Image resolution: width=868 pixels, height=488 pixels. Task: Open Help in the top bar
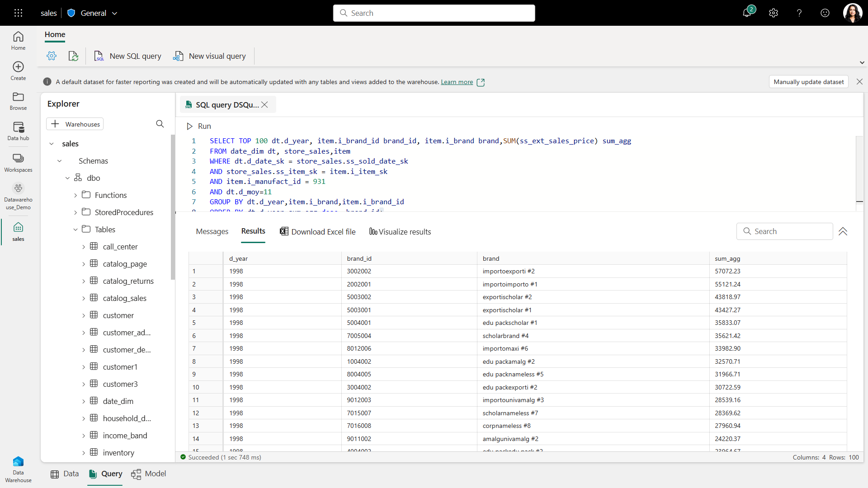click(799, 13)
